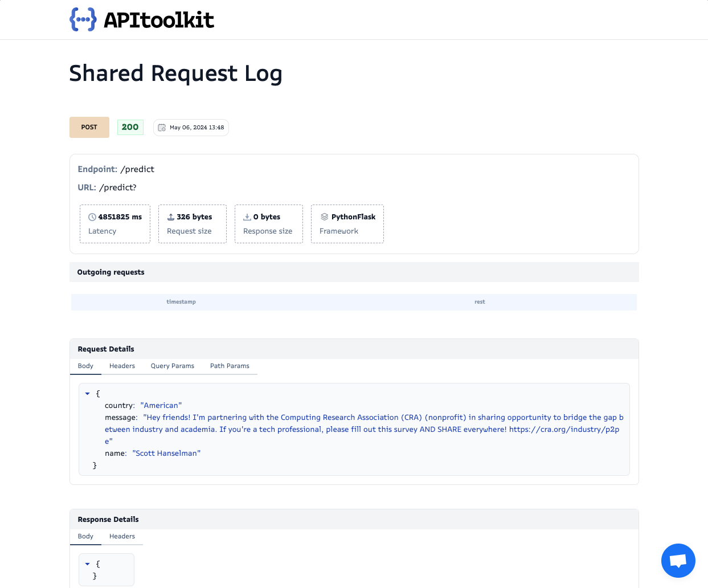Screen dimensions: 708x588
Task: Collapse the request body JSON object
Action: [87, 393]
